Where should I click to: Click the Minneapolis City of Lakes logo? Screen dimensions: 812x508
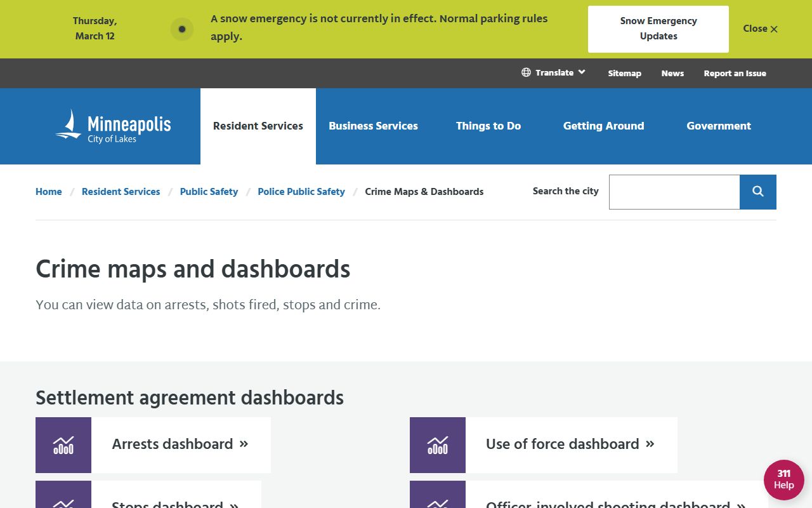pos(113,126)
